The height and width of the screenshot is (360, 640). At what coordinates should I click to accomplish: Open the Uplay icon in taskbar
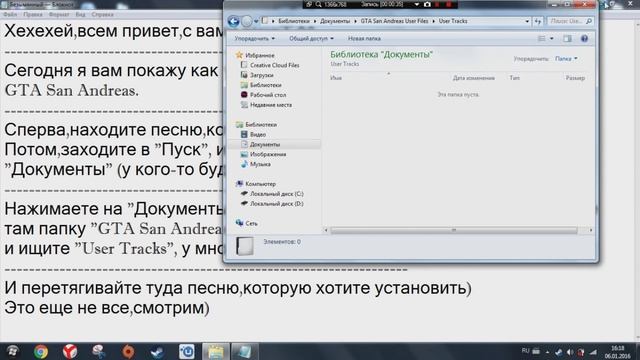187,351
